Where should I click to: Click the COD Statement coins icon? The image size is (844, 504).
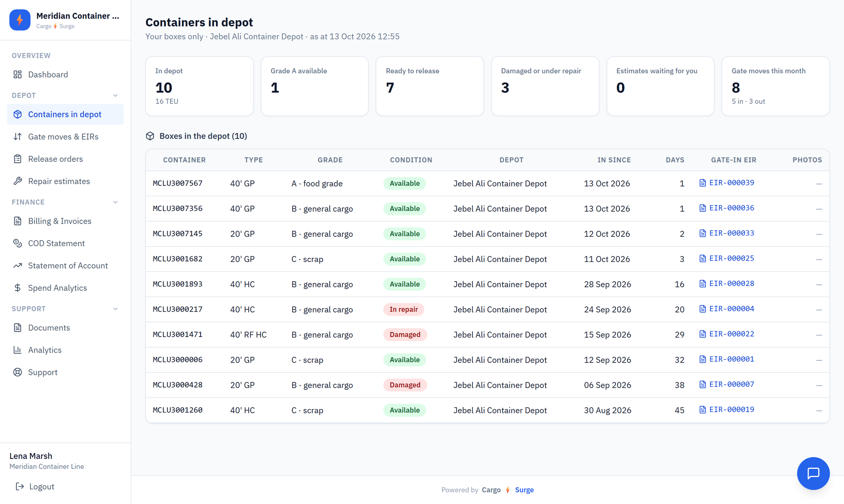pyautogui.click(x=18, y=243)
